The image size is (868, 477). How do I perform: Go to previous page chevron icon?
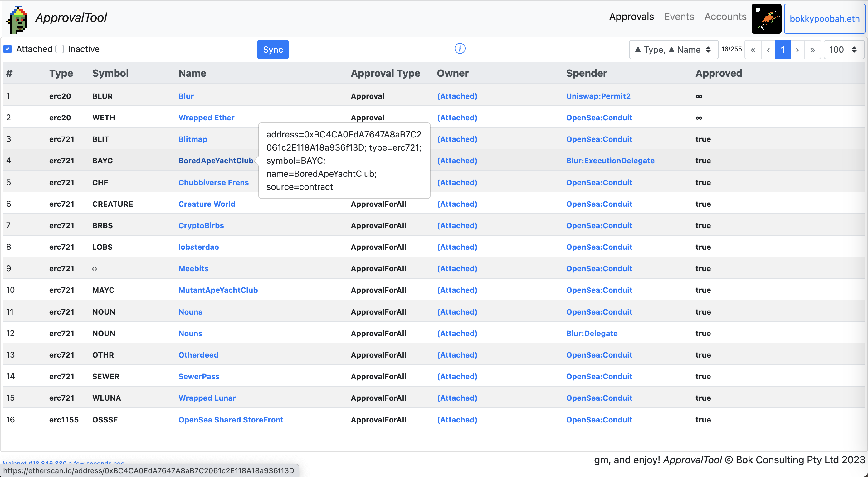coord(768,50)
